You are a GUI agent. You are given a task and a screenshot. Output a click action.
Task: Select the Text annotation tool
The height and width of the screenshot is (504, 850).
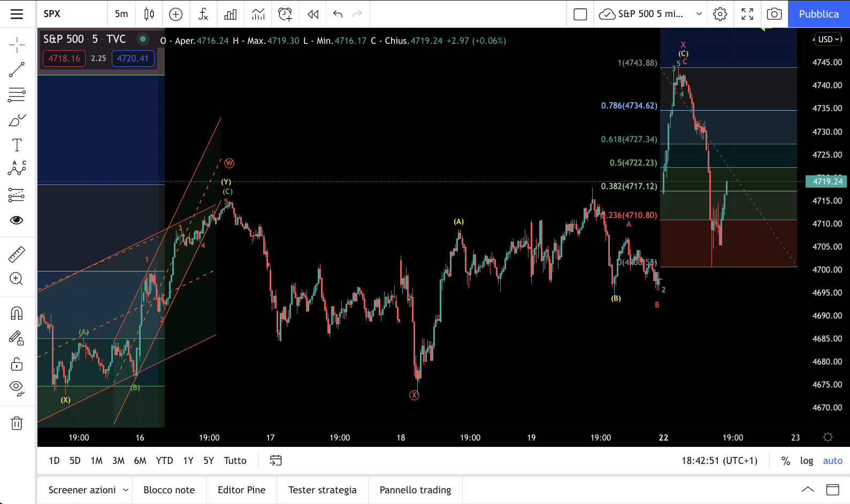[17, 145]
